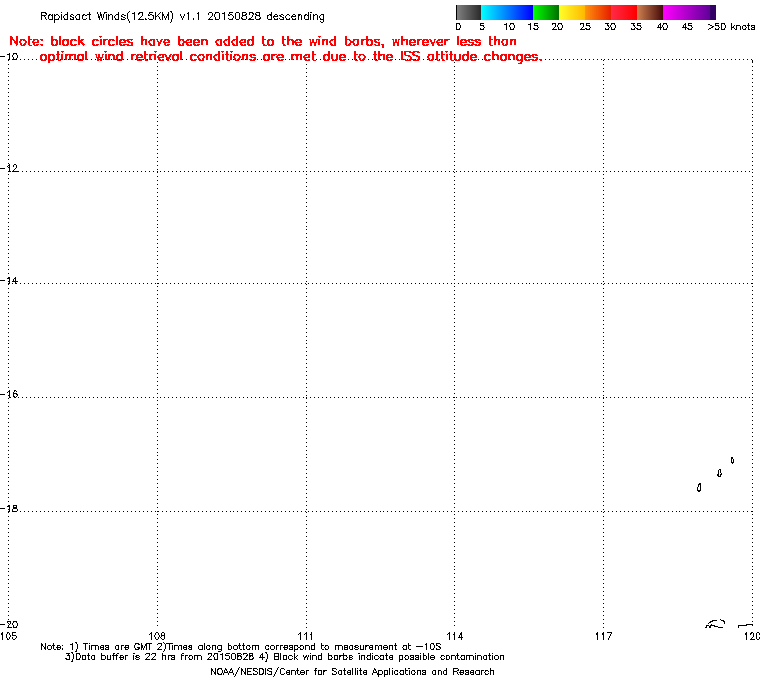Click the red text 'optimal wind retrieval conditions'
This screenshot has height=688, width=760.
[x=148, y=57]
